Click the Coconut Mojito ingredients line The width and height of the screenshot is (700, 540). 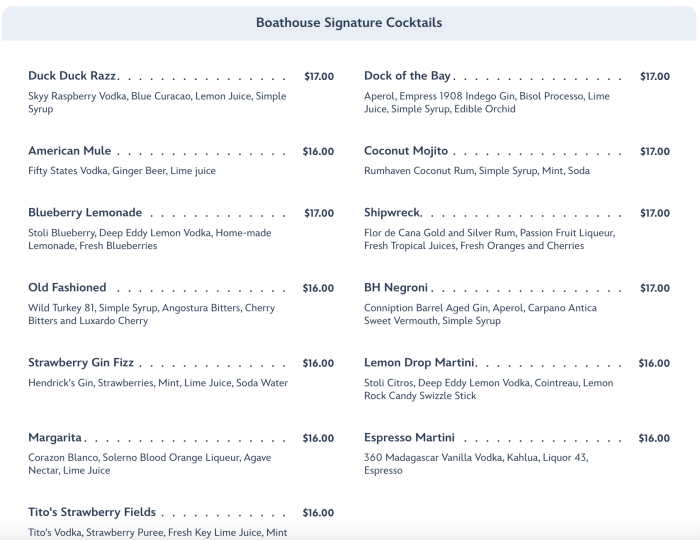click(x=476, y=171)
